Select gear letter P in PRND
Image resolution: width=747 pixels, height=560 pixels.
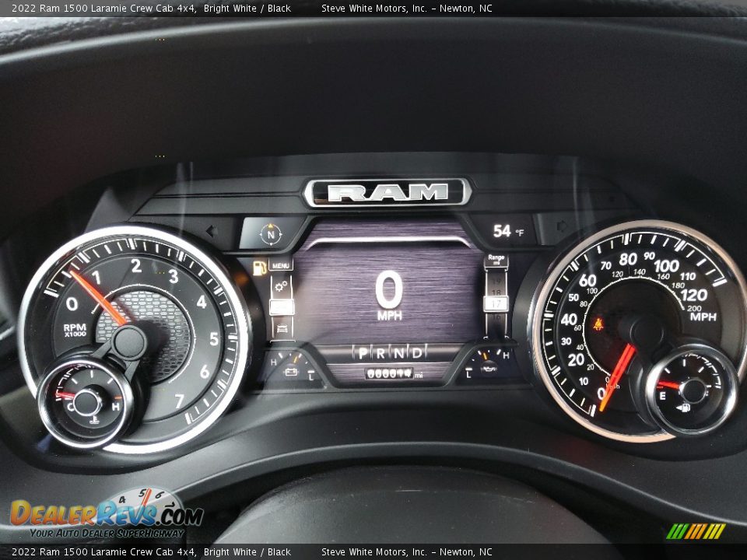(363, 353)
